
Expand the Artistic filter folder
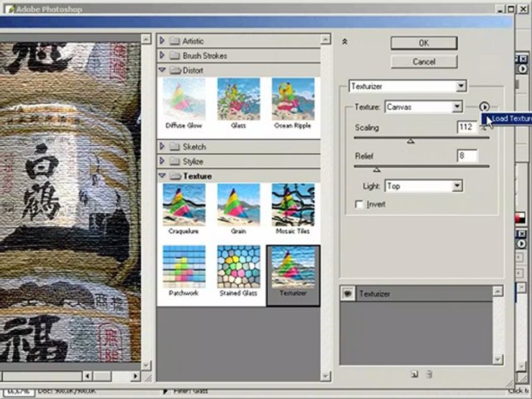pyautogui.click(x=162, y=40)
